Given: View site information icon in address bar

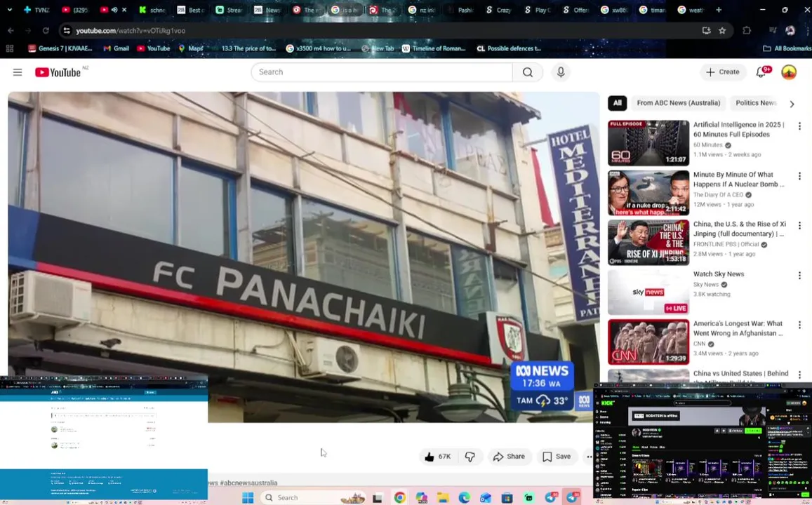Looking at the screenshot, I should (x=67, y=31).
